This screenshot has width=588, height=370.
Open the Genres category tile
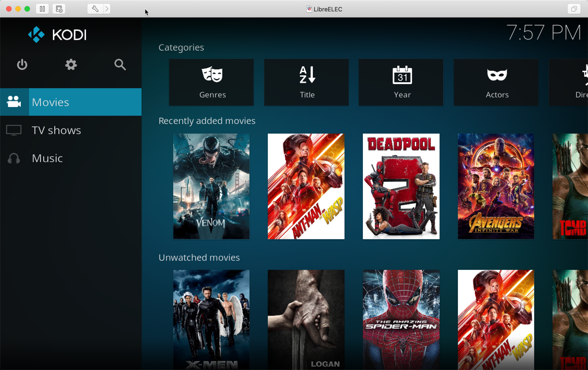(x=211, y=82)
